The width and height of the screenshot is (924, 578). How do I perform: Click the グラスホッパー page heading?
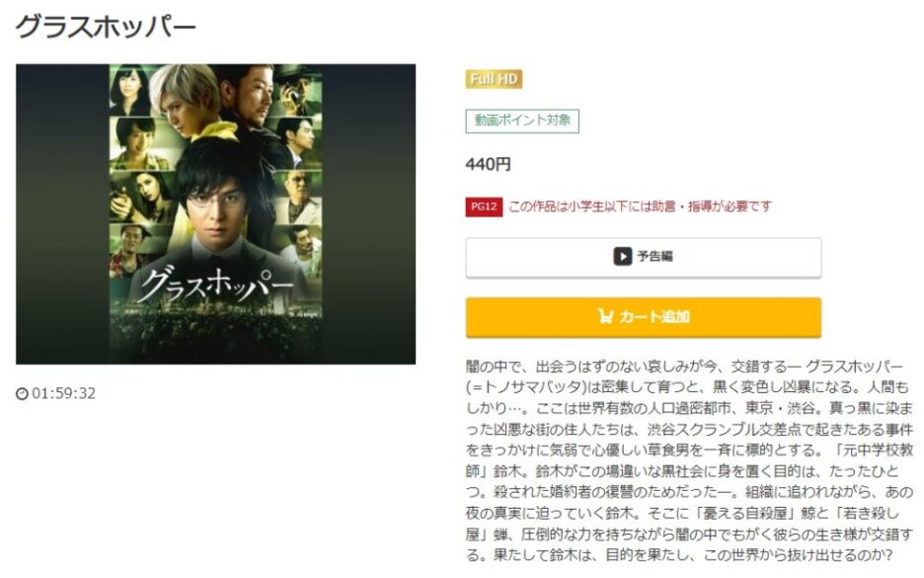point(106,27)
